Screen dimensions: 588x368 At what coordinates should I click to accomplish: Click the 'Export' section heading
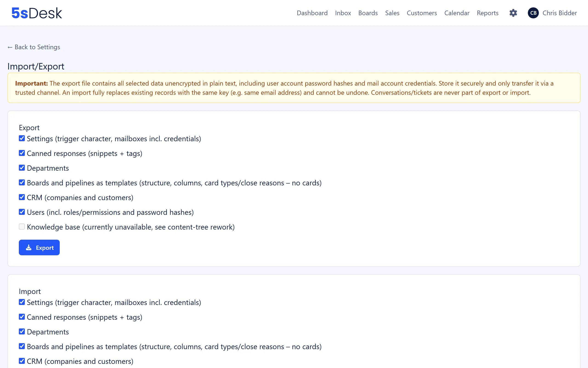(x=29, y=127)
